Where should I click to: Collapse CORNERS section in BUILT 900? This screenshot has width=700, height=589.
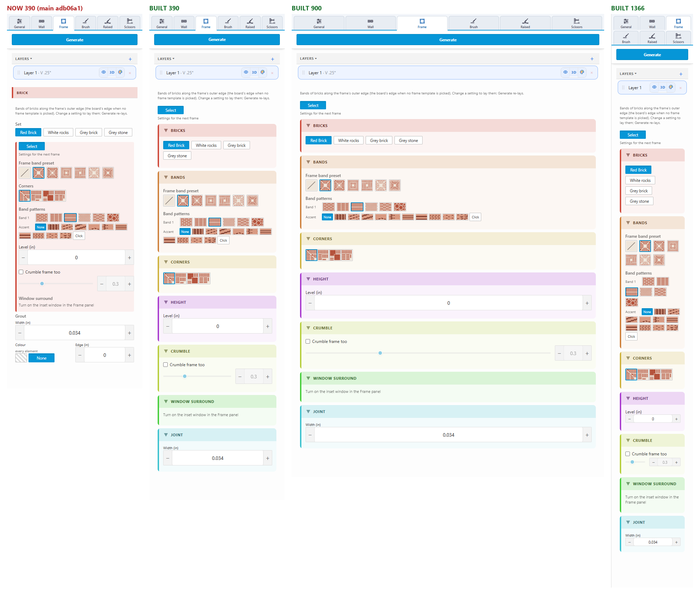pos(308,239)
